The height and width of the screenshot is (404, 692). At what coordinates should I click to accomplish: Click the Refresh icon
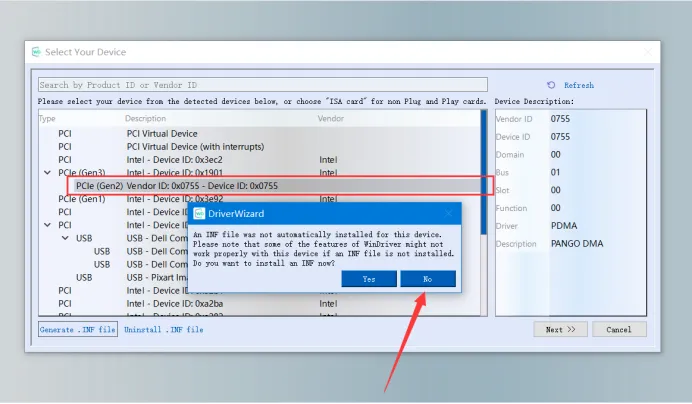coord(551,85)
